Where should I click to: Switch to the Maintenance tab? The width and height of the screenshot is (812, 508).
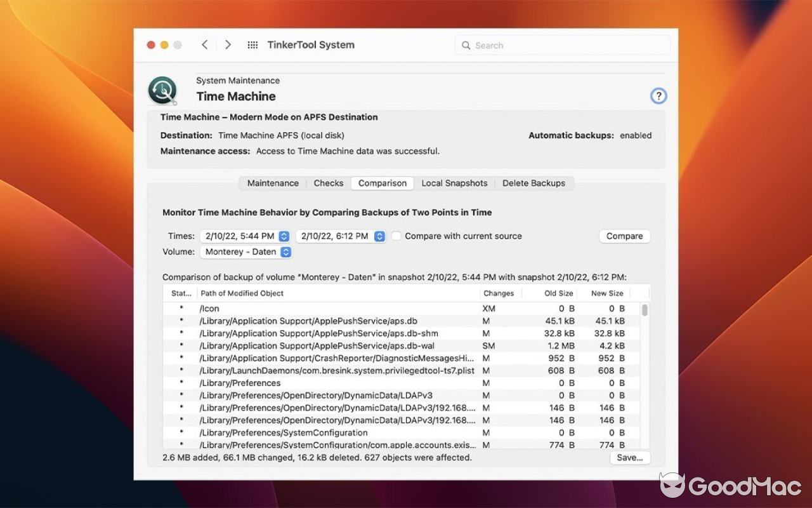(x=272, y=183)
